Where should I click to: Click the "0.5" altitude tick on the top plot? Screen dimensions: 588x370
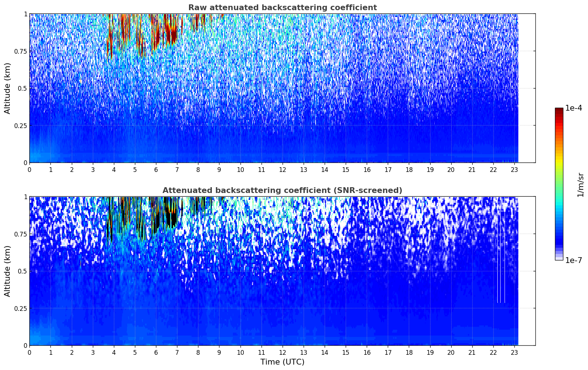[x=22, y=89]
